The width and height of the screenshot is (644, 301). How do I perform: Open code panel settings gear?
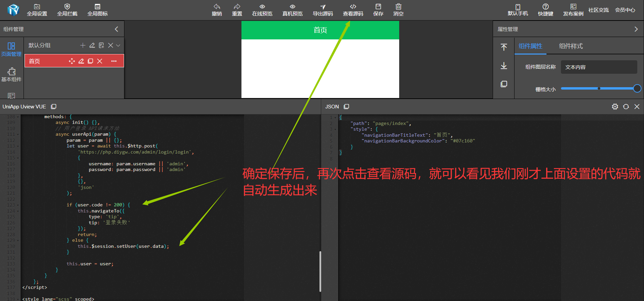click(x=615, y=106)
